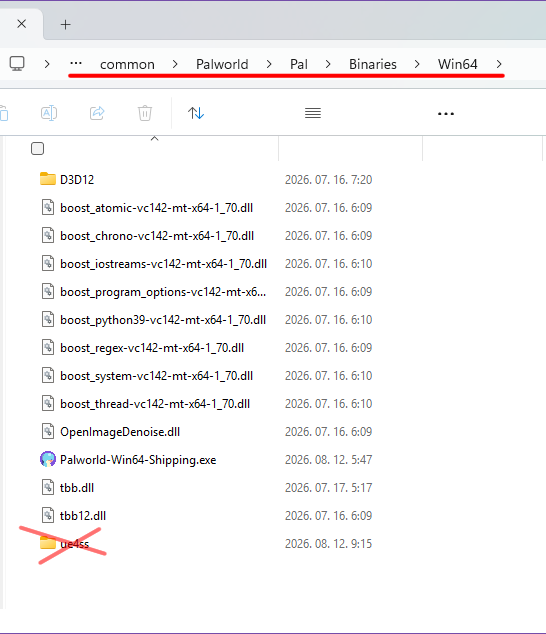The width and height of the screenshot is (546, 634).
Task: Select boost_python39-vc142-mt-x64-1_70.dll
Action: coord(163,320)
